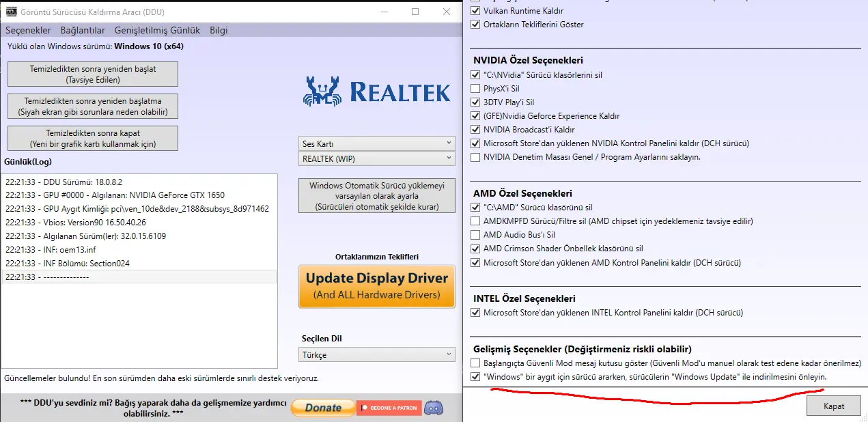Image resolution: width=868 pixels, height=422 pixels.
Task: Toggle Nvidia Geforce Experience Kaldır checkbox
Action: pos(476,116)
